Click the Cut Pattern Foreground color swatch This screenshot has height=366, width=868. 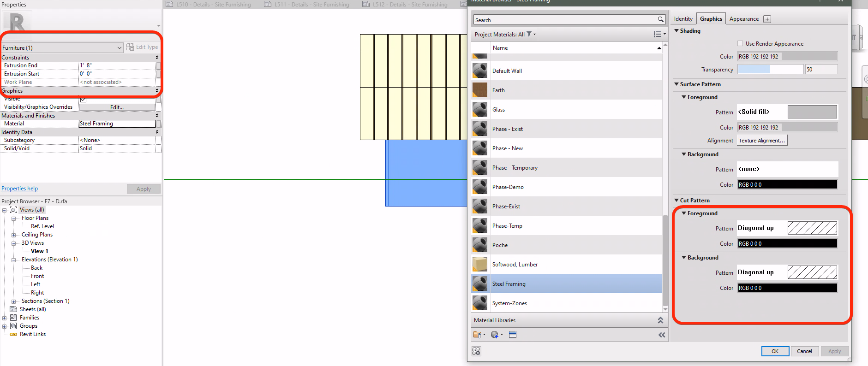787,243
